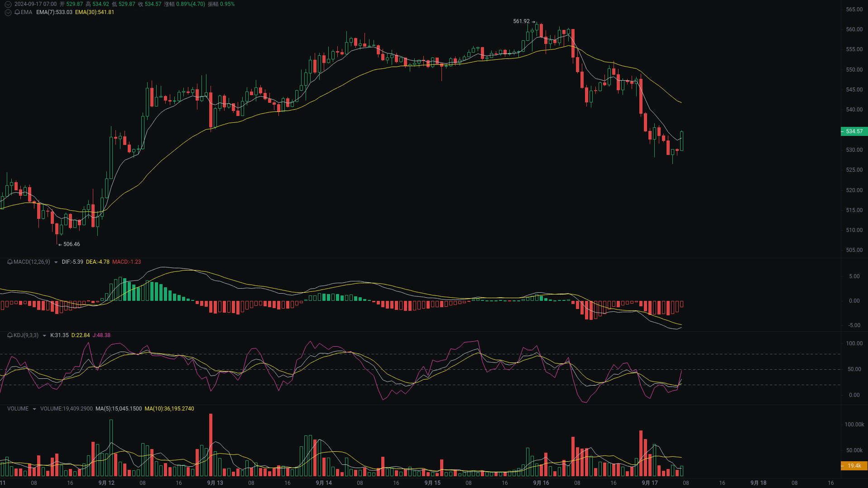
Task: Hide the MACD histogram via MACD:-1.23 label
Action: (127, 262)
